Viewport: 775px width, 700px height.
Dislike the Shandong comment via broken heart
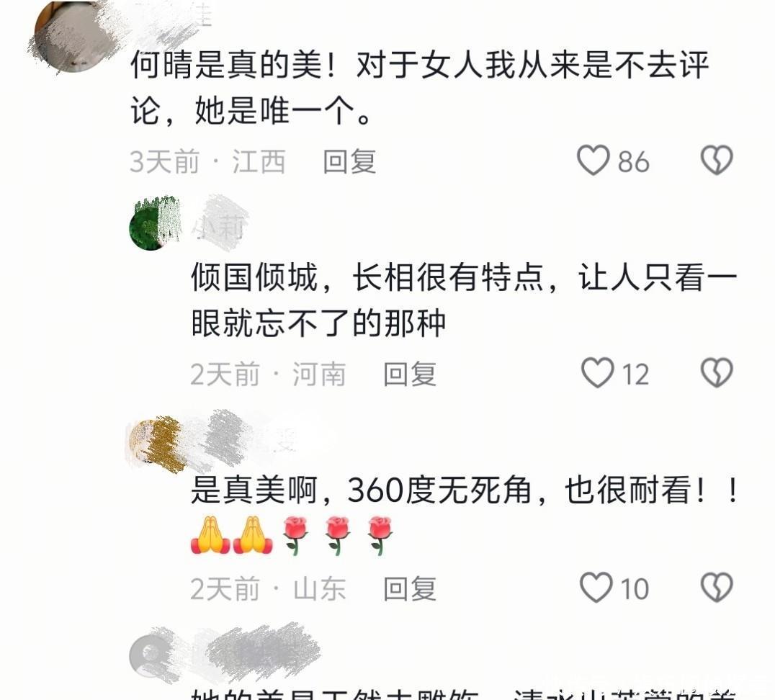[x=717, y=587]
